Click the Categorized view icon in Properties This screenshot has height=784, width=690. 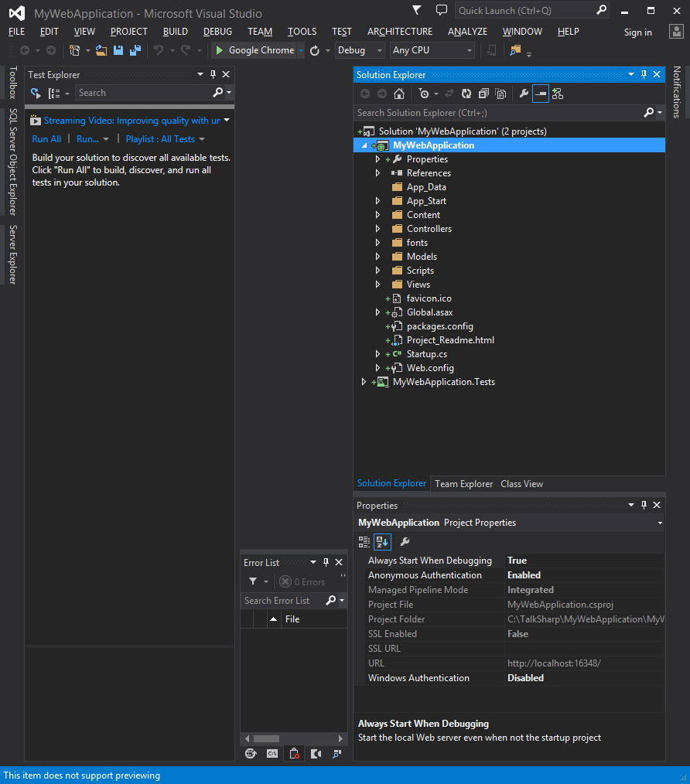pos(364,541)
